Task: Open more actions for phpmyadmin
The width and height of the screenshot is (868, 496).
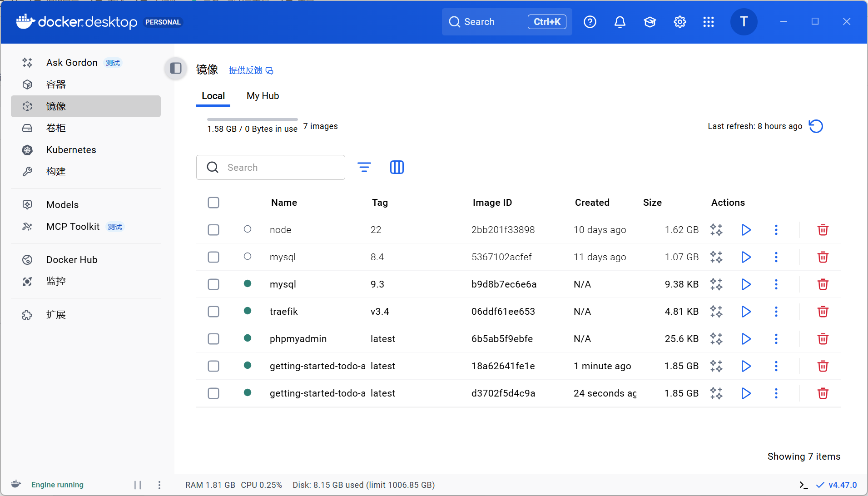Action: 776,339
